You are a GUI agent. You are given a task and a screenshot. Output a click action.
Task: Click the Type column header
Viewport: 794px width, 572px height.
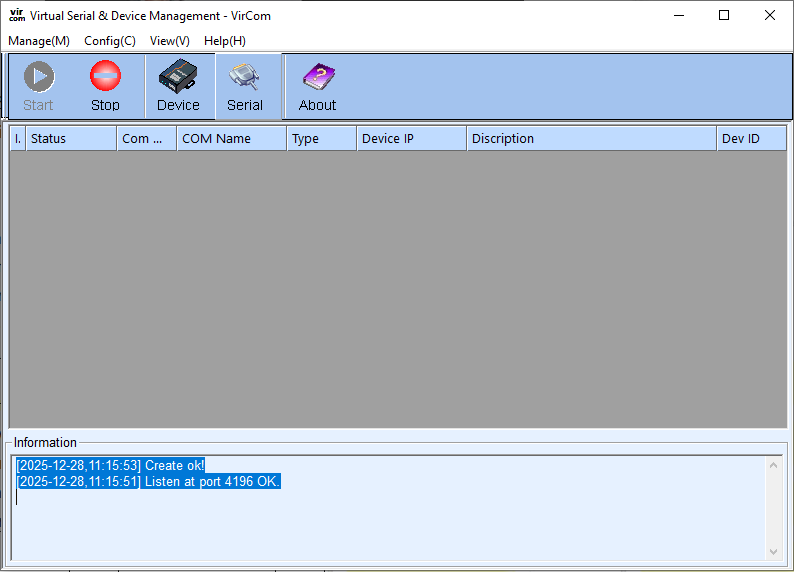pyautogui.click(x=321, y=139)
